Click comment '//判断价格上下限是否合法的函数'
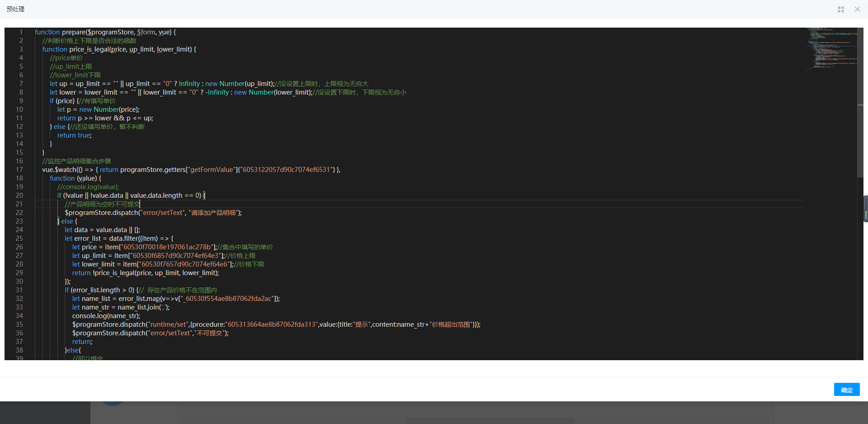Screen dimensions: 868x424 [x=89, y=41]
